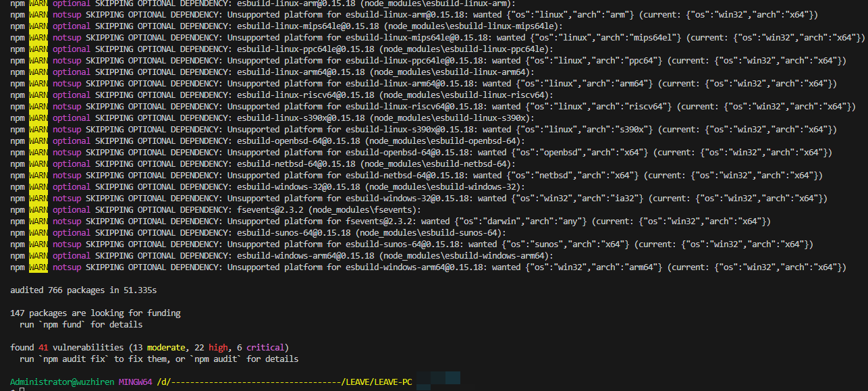Click '147 packages are looking for funding' line

95,313
